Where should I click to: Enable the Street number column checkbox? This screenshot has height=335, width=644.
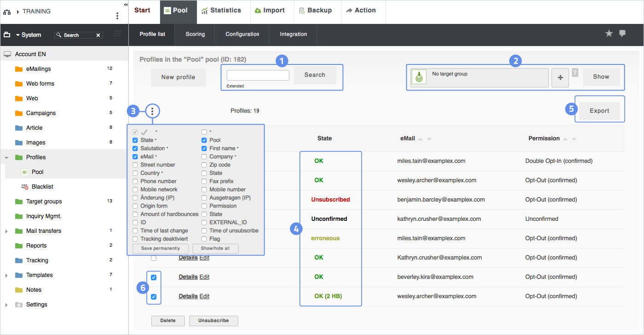[135, 165]
